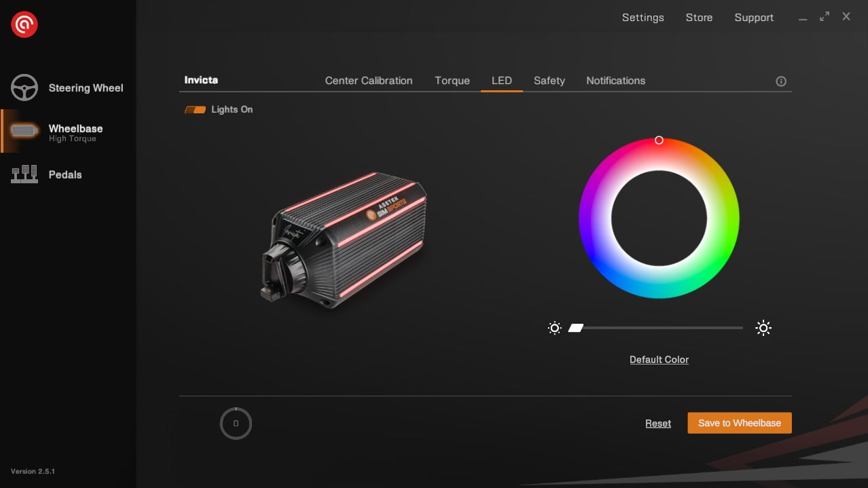The height and width of the screenshot is (488, 868).
Task: Click the Default Color link
Action: pyautogui.click(x=659, y=360)
